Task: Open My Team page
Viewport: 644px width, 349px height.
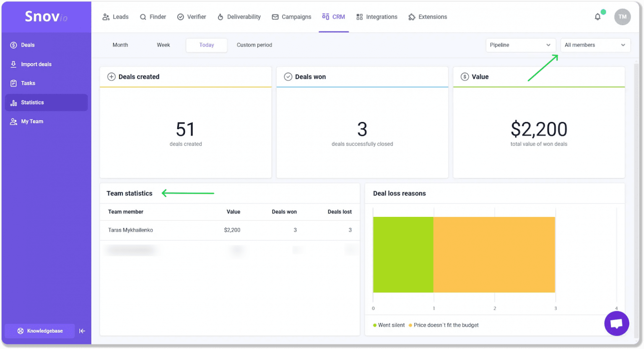Action: 32,121
